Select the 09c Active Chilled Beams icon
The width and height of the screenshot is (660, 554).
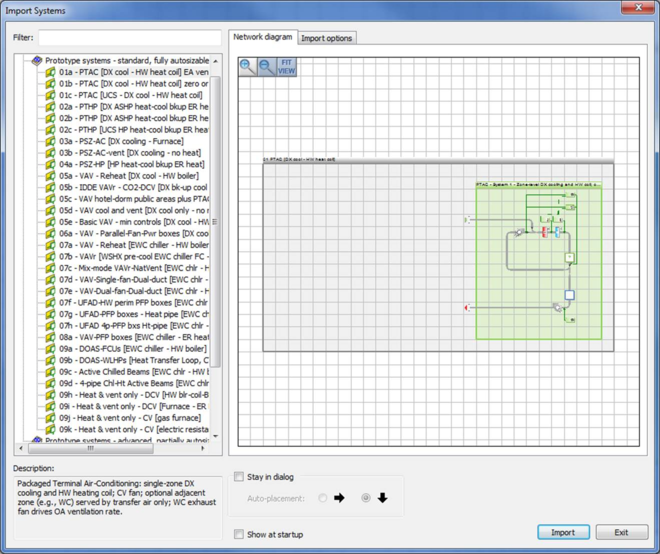49,371
